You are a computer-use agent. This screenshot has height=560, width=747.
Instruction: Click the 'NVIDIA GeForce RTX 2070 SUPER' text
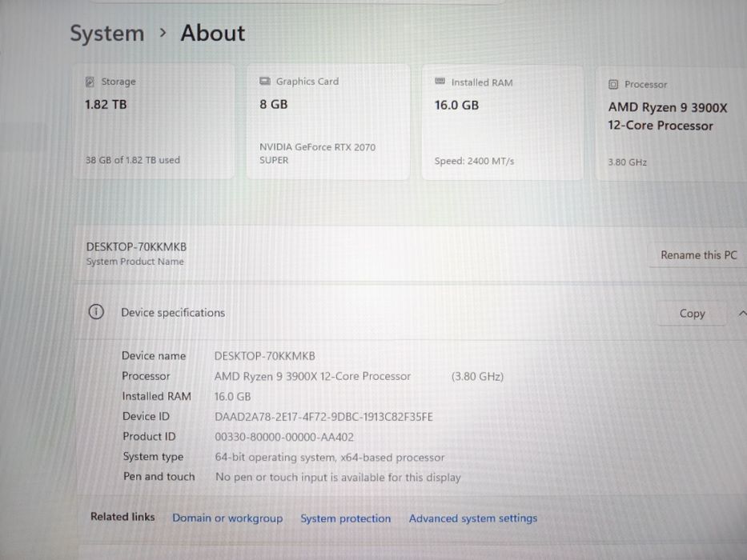tap(317, 154)
